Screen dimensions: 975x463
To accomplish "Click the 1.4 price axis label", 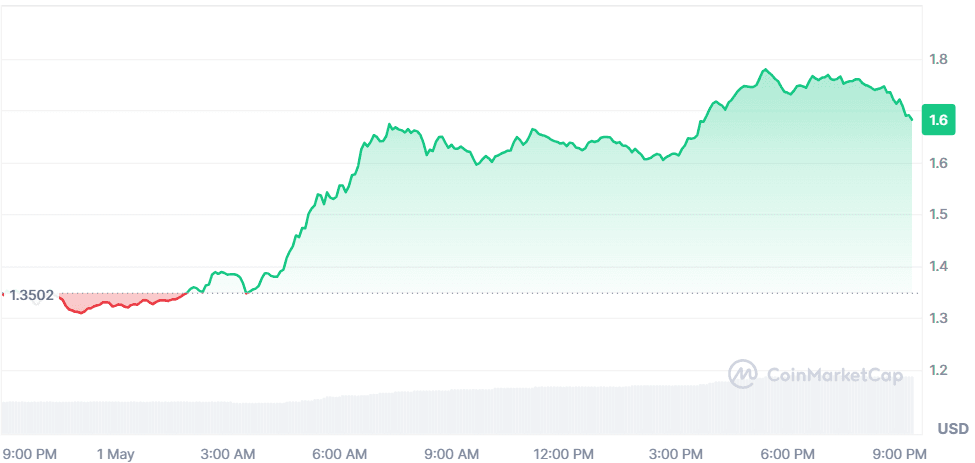I will [938, 266].
